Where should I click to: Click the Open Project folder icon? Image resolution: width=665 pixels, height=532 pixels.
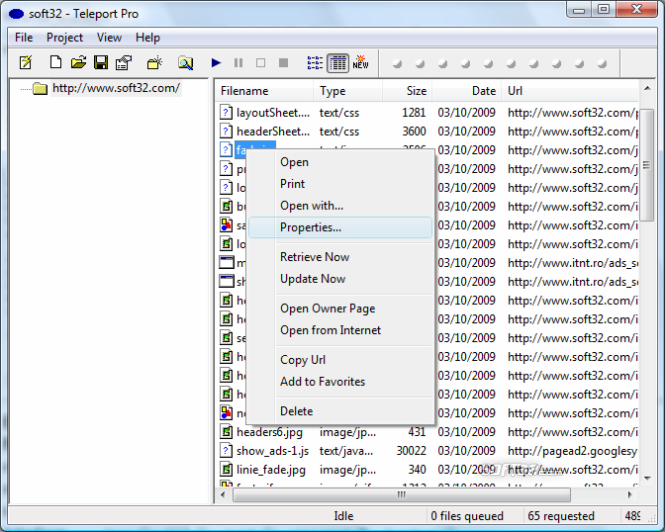78,63
